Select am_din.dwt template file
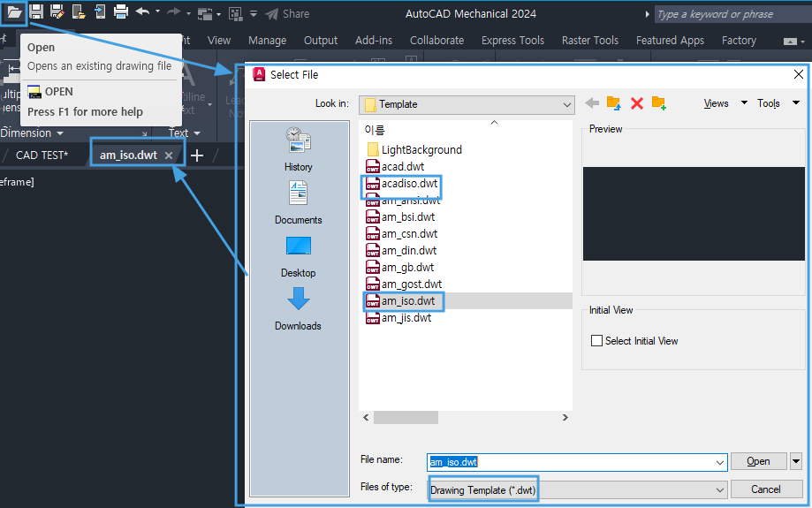This screenshot has height=508, width=812. tap(401, 251)
